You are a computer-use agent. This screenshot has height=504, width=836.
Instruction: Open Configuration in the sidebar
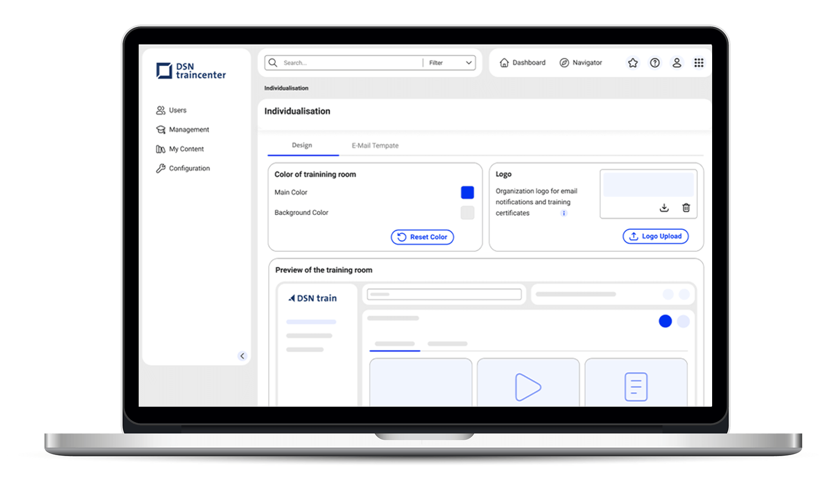(189, 168)
